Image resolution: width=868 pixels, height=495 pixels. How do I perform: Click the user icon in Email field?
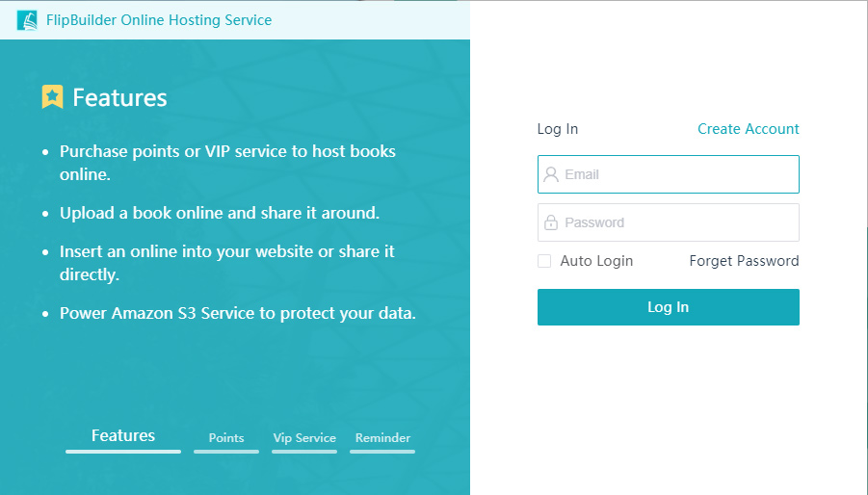(551, 174)
